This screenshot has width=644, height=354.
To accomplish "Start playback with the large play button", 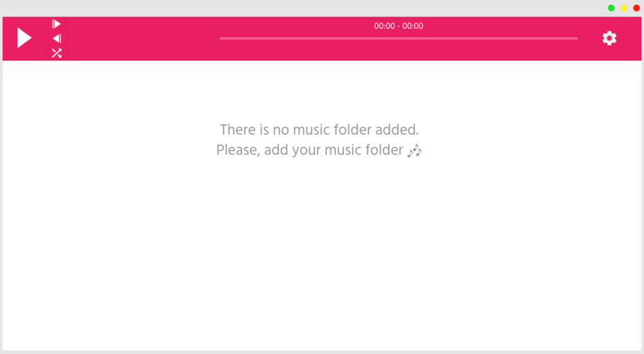I will coord(24,38).
